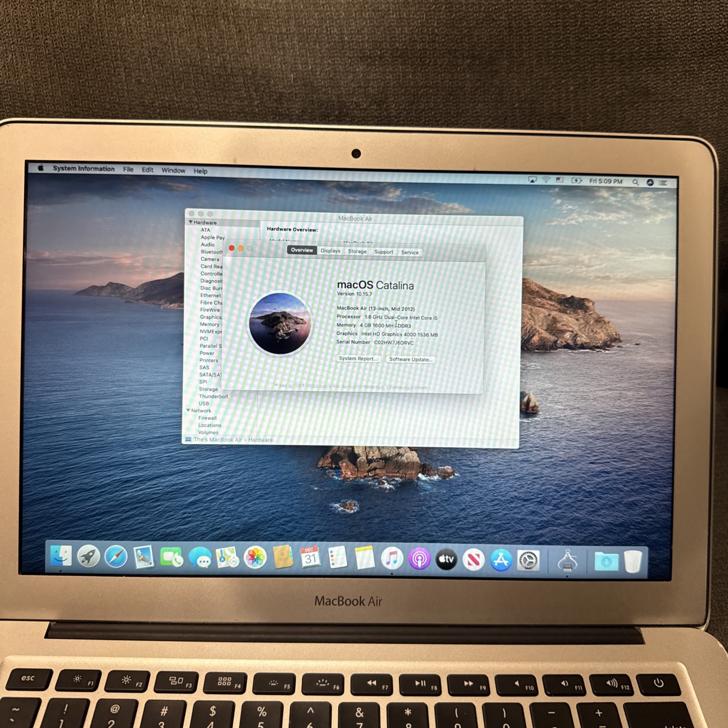Select Thunderbolt in the sidebar
Image resolution: width=728 pixels, height=728 pixels.
point(213,396)
